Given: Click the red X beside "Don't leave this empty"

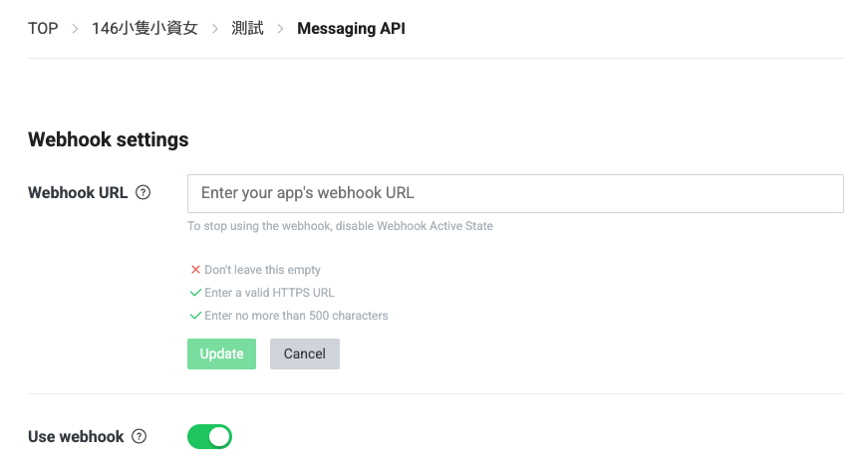Looking at the screenshot, I should [195, 270].
